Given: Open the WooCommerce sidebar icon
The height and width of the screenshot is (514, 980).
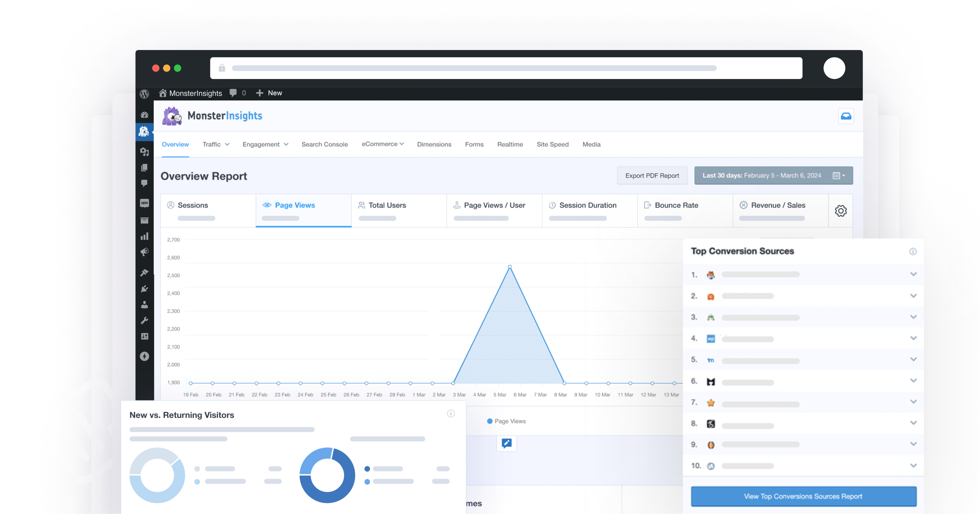Looking at the screenshot, I should [x=144, y=203].
